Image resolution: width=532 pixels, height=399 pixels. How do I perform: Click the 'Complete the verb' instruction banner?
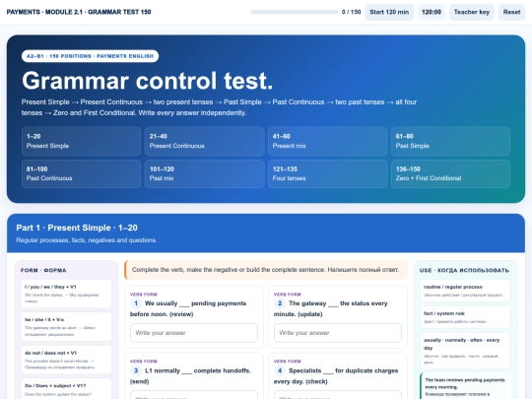(266, 270)
